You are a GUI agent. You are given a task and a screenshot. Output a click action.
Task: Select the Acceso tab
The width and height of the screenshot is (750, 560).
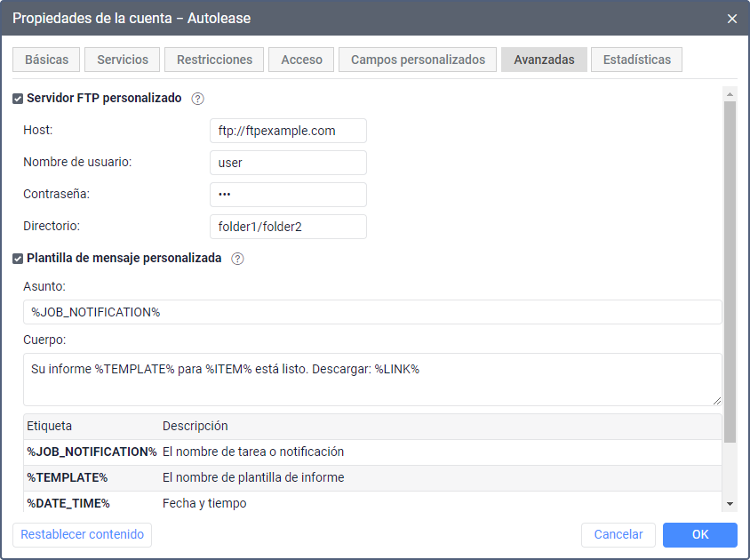click(x=301, y=60)
